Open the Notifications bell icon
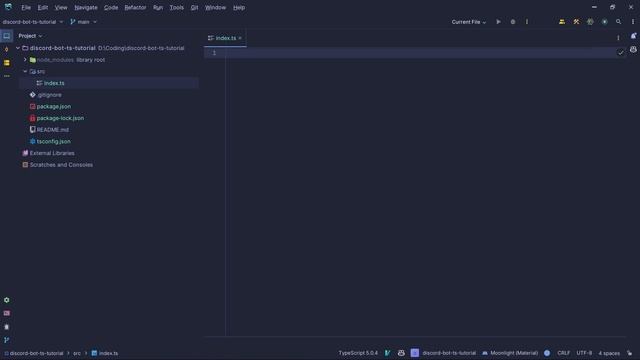The width and height of the screenshot is (640, 360). point(633,36)
